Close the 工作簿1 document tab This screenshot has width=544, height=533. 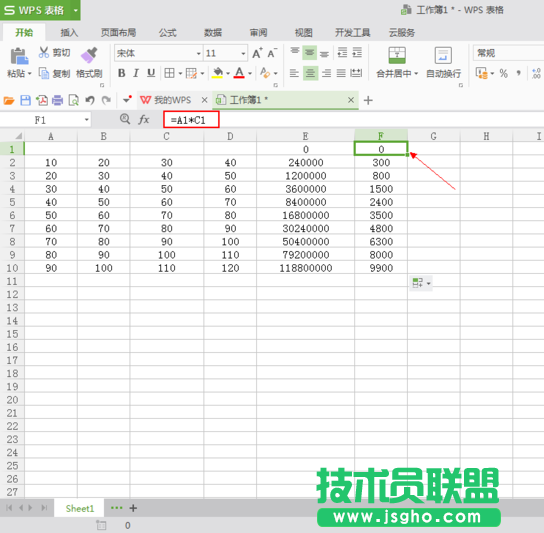[351, 100]
